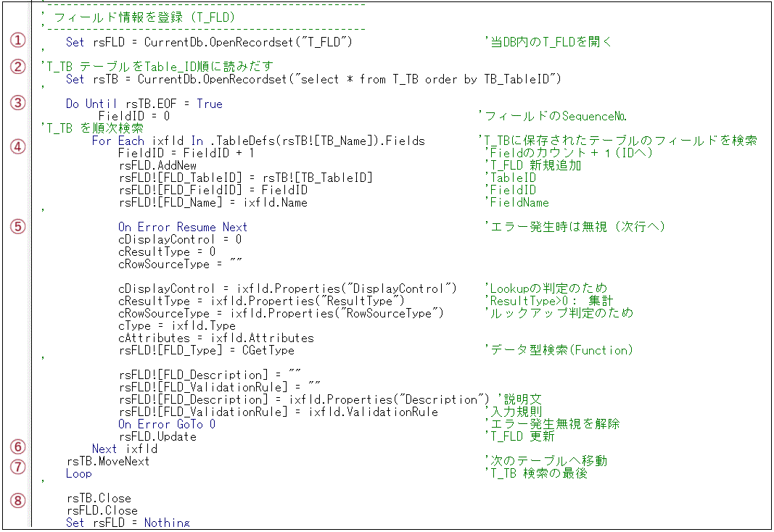Click the circled number 2 marker
The height and width of the screenshot is (532, 774).
point(17,66)
